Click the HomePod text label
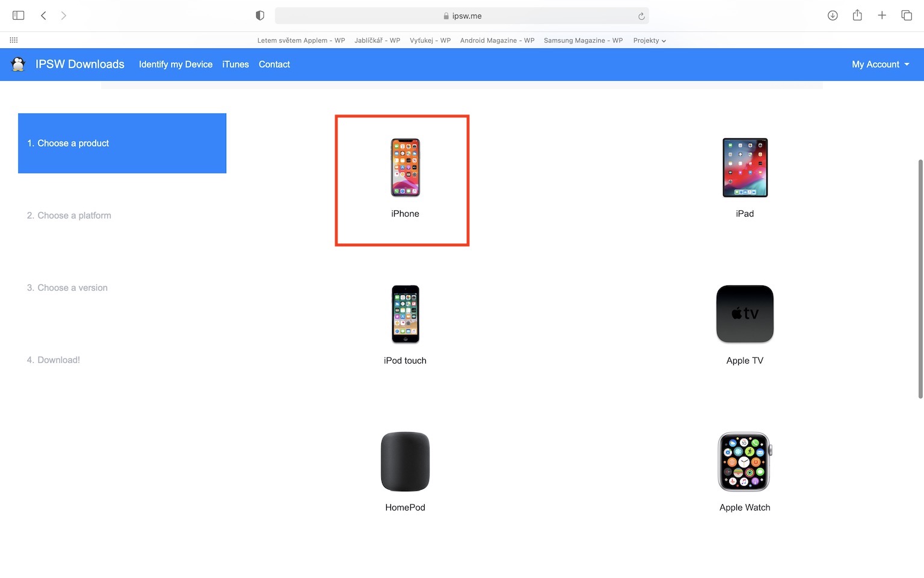 tap(405, 508)
